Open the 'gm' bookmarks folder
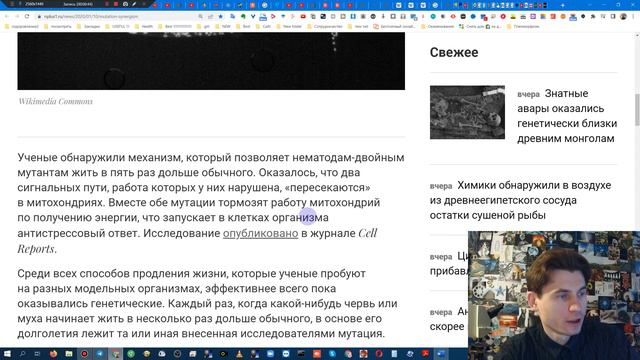 203,27
